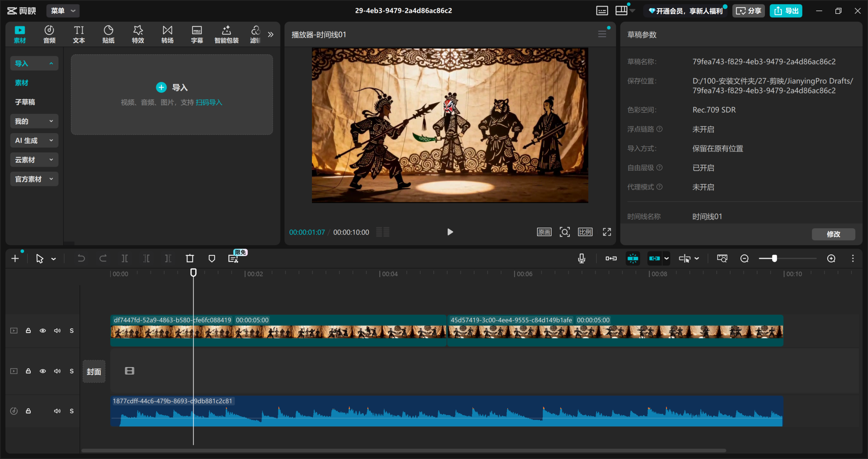Click the timeline zoom slider handle
Screen dimensions: 868x459
point(774,258)
